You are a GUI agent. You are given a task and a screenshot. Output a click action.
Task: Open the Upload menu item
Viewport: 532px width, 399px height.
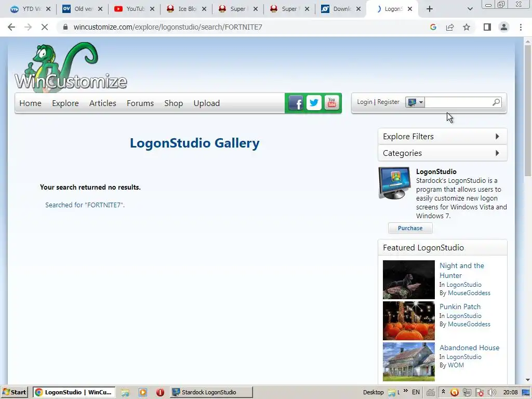[x=206, y=103]
